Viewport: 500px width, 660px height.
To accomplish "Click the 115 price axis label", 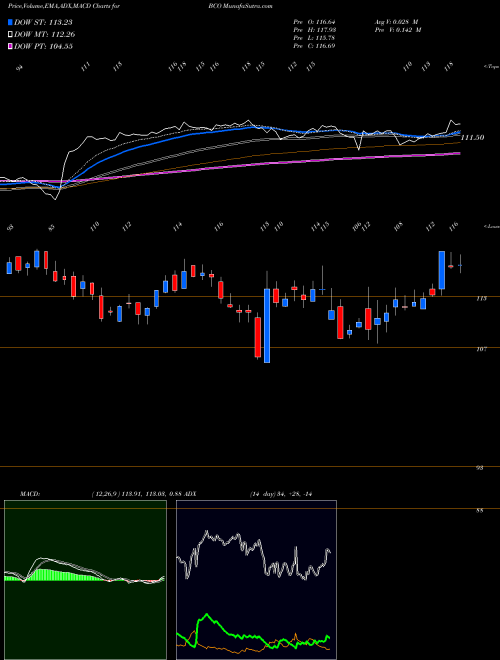I will point(481,298).
